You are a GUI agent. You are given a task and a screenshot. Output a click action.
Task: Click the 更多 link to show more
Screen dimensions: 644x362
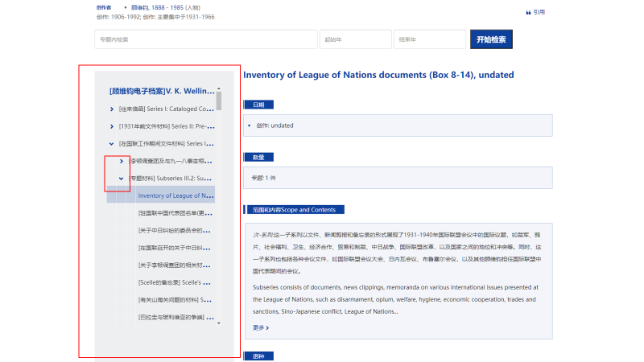click(x=261, y=327)
